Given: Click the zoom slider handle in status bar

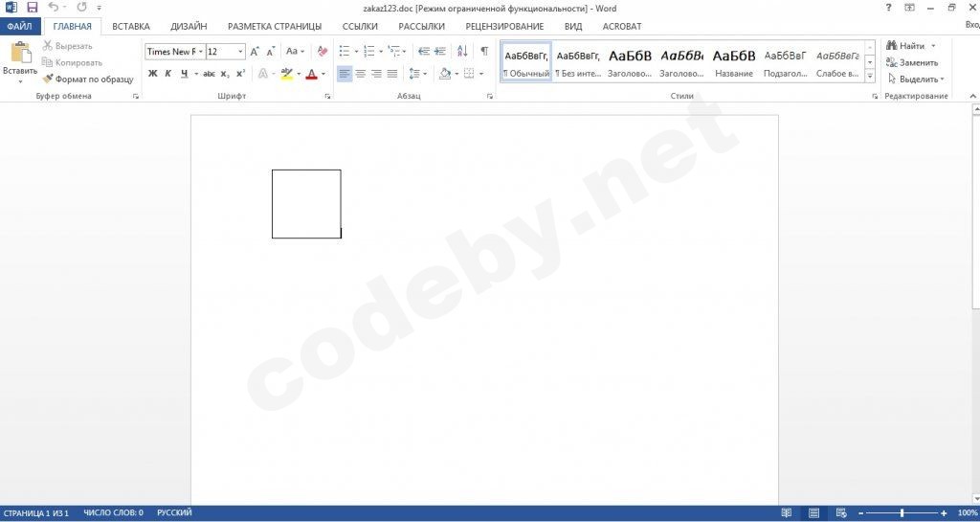Looking at the screenshot, I should click(902, 513).
